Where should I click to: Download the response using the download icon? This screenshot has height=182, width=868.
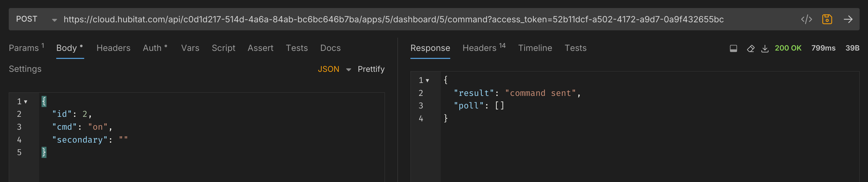[765, 48]
